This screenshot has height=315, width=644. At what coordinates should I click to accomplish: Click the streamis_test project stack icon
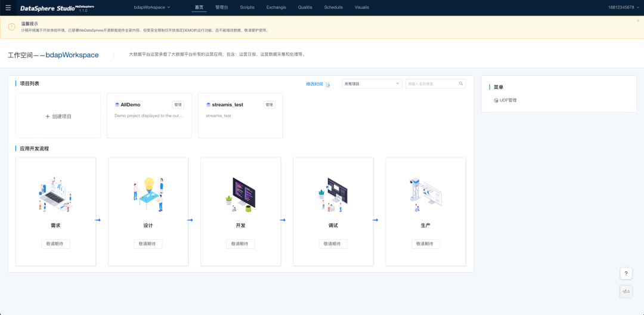pos(208,104)
